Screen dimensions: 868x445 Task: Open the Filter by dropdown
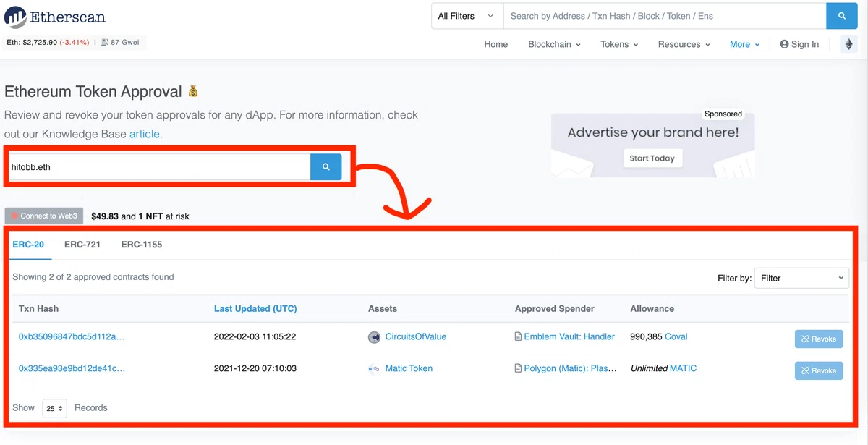pyautogui.click(x=801, y=278)
